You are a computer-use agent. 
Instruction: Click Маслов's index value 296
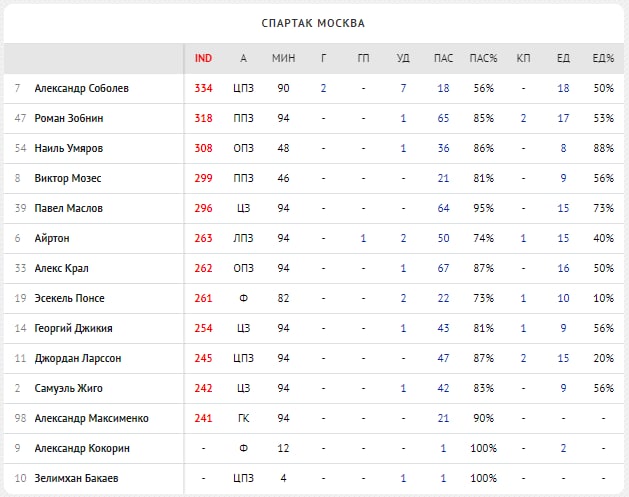(203, 208)
